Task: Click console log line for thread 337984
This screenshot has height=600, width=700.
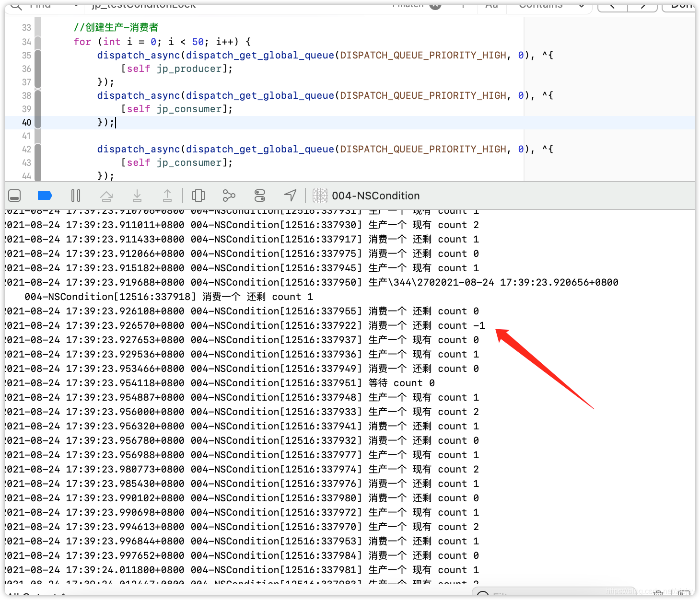Action: [x=242, y=555]
